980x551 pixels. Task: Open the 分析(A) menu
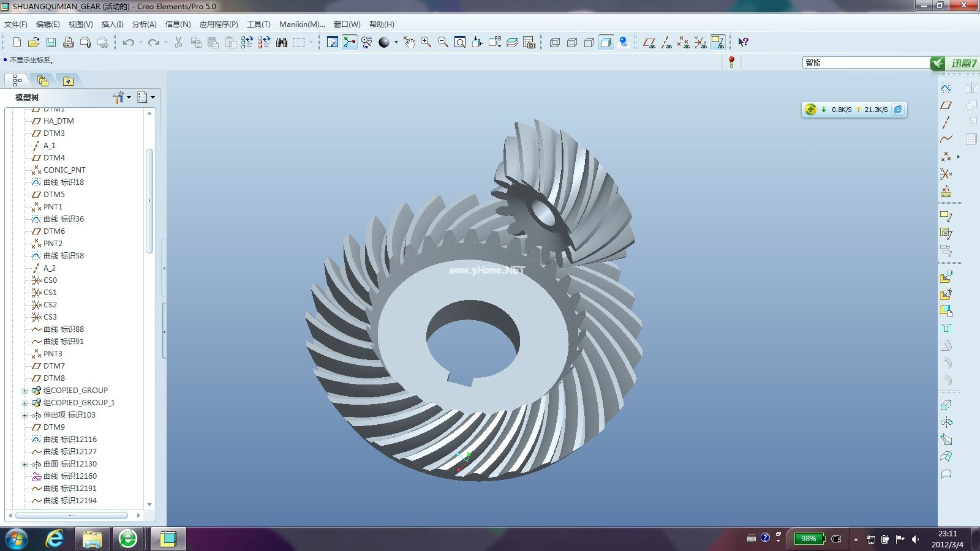144,24
